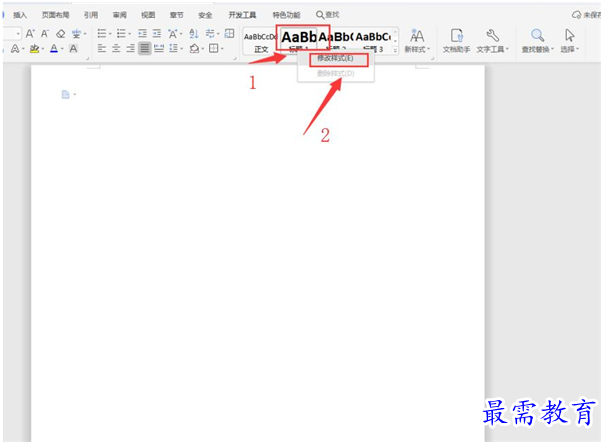The image size is (604, 444).
Task: Open font dialog launcher corner
Action: tap(88, 59)
